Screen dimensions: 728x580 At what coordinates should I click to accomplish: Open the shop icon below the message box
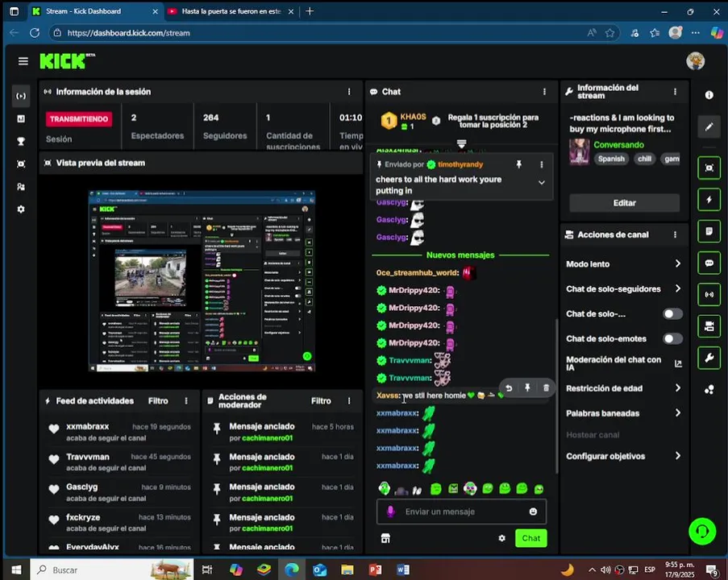385,538
